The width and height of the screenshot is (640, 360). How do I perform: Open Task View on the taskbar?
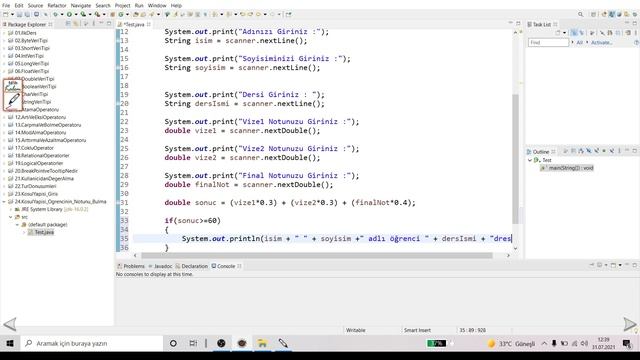point(193,344)
